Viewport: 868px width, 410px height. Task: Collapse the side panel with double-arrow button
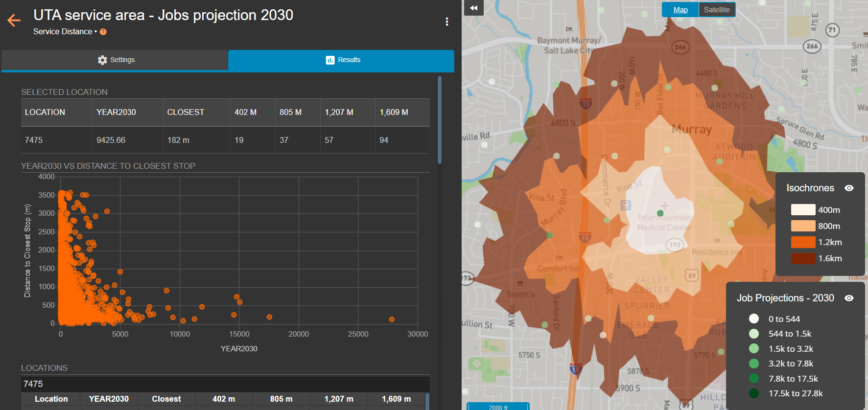click(x=473, y=8)
